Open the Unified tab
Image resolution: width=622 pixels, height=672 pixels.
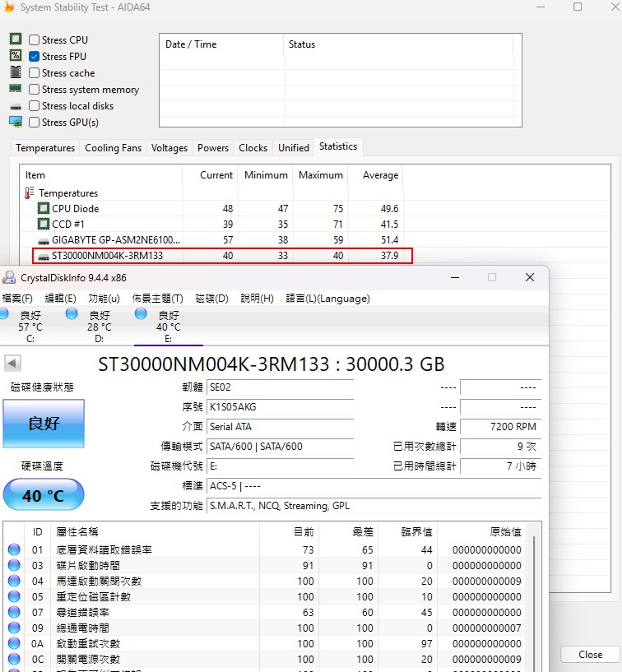[294, 148]
